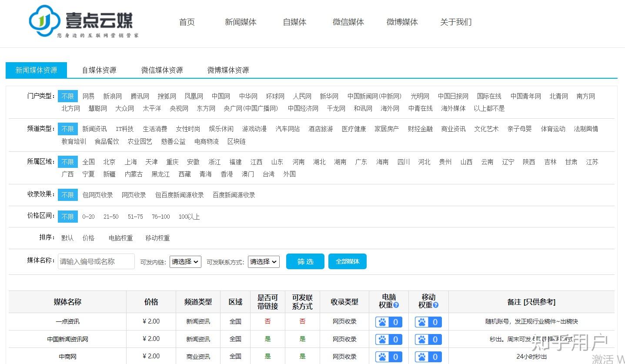The height and width of the screenshot is (364, 625).
Task: Open 自媒体 in top navigation
Action: pyautogui.click(x=294, y=22)
